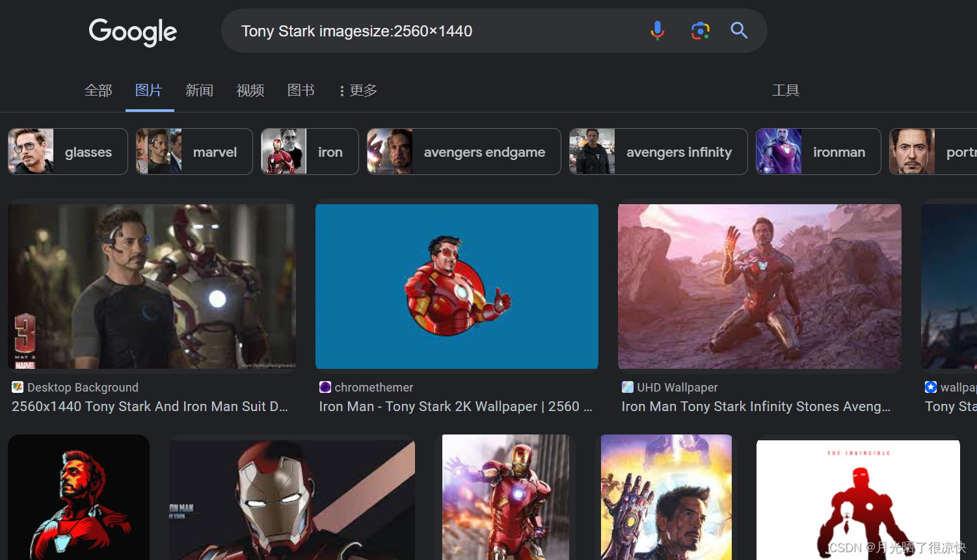Click the magnifier search button
This screenshot has width=977, height=560.
tap(739, 31)
